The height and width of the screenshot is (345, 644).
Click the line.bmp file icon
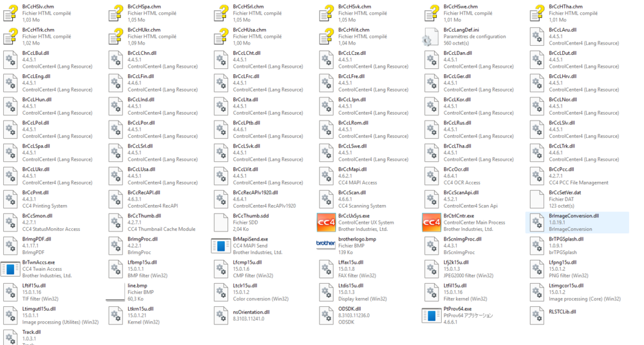tap(116, 291)
